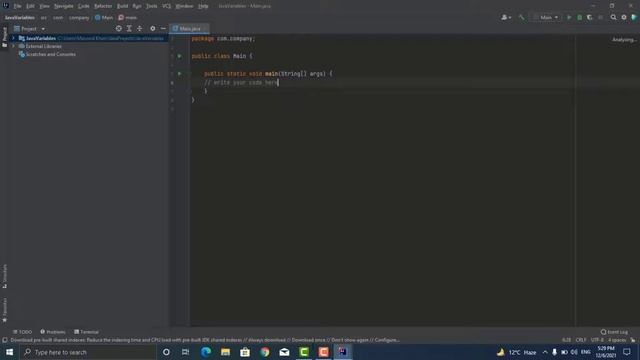Open the Problems tool window

53,332
